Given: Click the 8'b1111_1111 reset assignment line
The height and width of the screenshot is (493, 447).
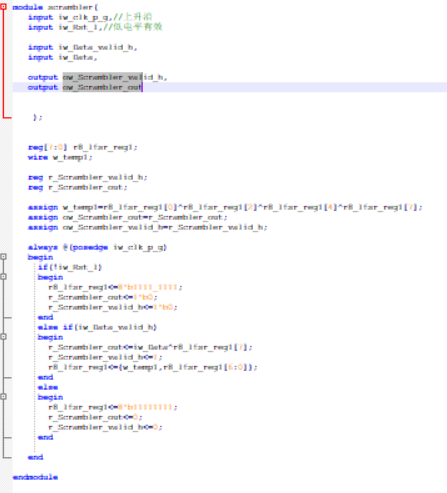Looking at the screenshot, I should pos(115,287).
